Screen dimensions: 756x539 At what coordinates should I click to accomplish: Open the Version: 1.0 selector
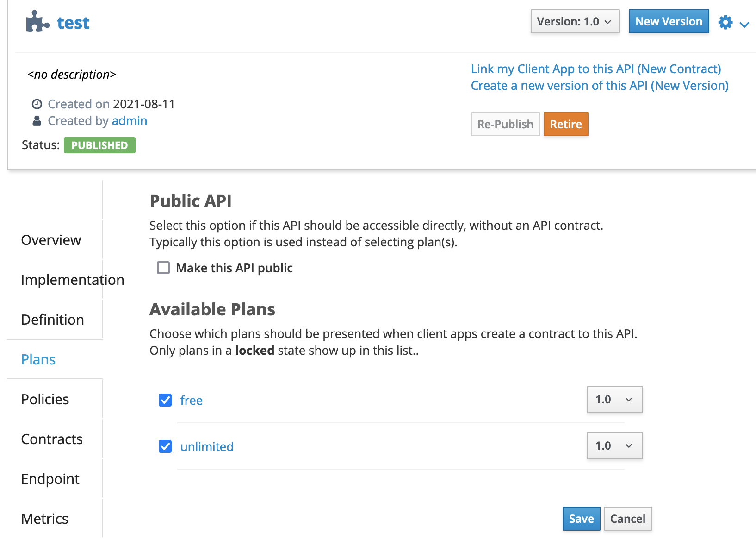click(x=575, y=21)
